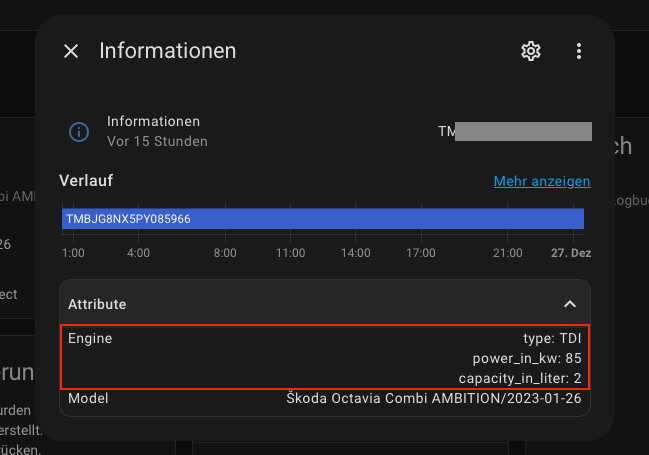Image resolution: width=649 pixels, height=455 pixels.
Task: Select the blue VIN history bar
Action: click(x=323, y=219)
